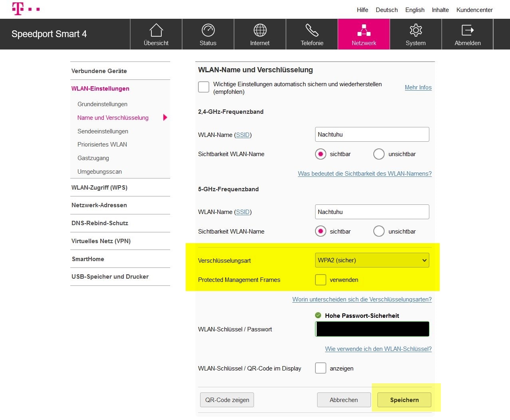Click the Speichern button

[x=404, y=400]
